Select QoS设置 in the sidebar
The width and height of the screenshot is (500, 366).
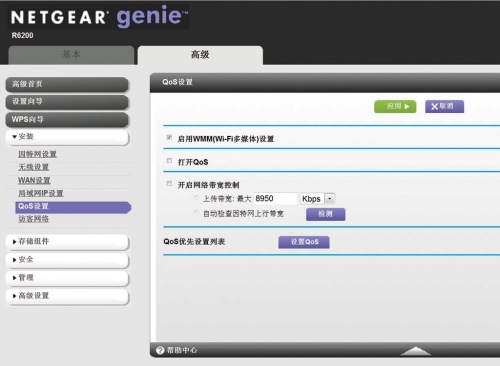(x=73, y=207)
